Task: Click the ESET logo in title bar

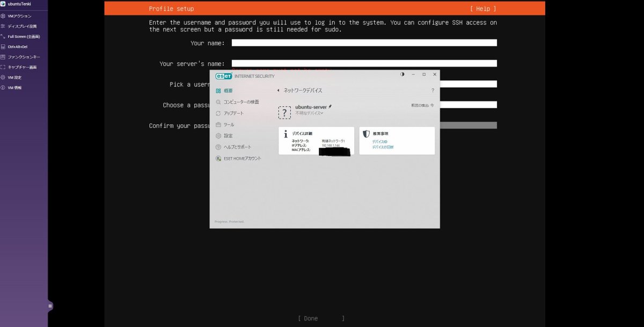Action: [x=224, y=76]
